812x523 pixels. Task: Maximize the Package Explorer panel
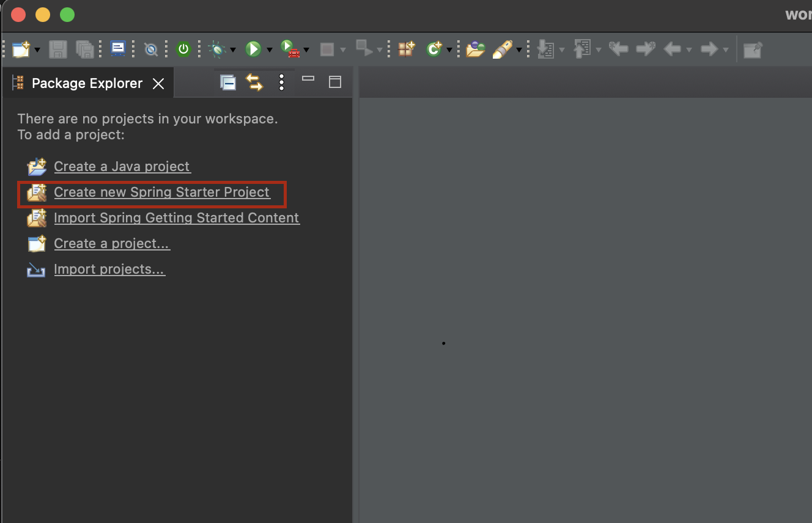pos(335,82)
